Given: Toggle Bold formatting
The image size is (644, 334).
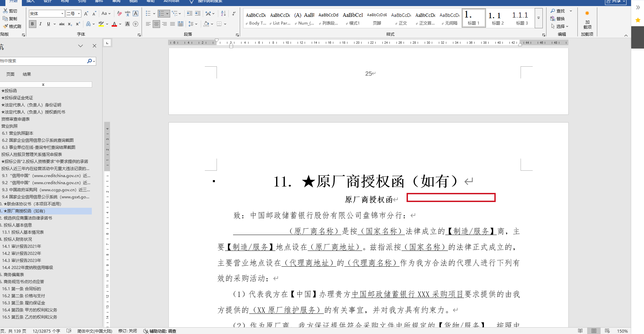Looking at the screenshot, I should coord(32,24).
